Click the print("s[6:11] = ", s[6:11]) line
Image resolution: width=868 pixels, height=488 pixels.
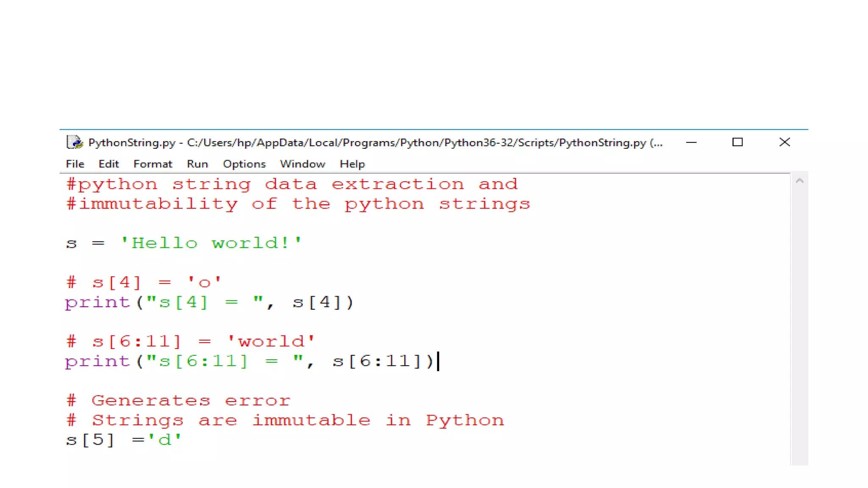coord(249,361)
